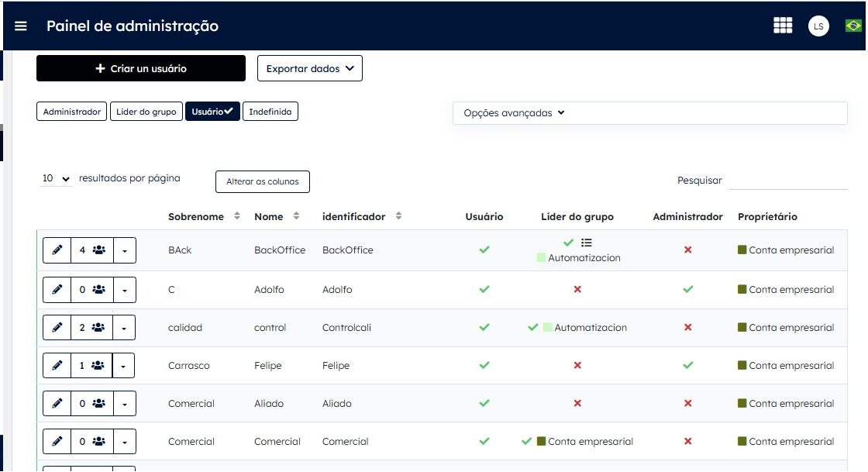Viewport: 868px width, 472px height.
Task: View the groups of Aliado
Action: 92,403
